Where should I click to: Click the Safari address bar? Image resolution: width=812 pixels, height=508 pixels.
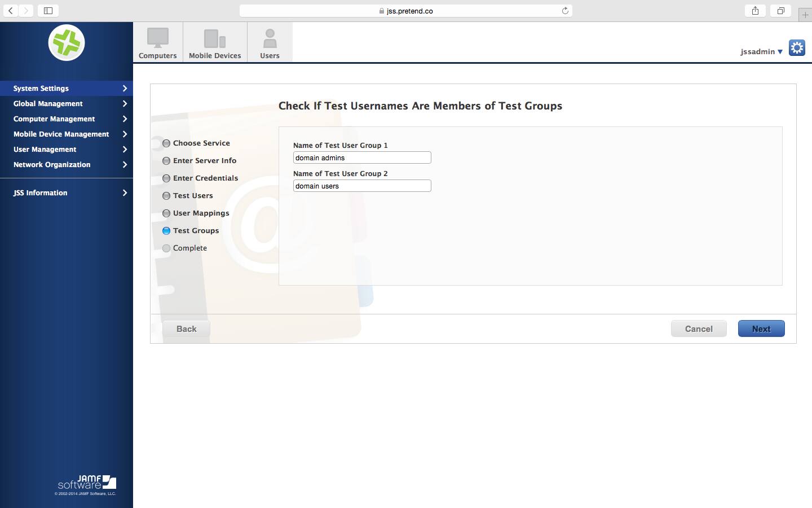pos(406,11)
